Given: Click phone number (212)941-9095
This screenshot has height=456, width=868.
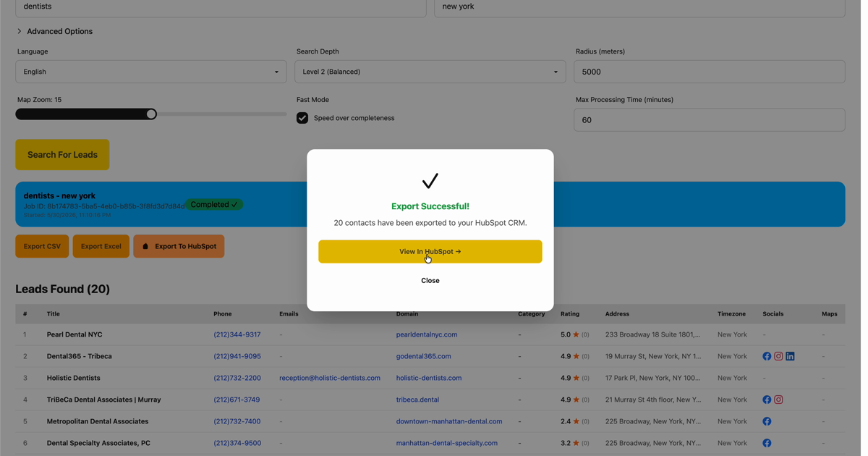Looking at the screenshot, I should (x=237, y=356).
